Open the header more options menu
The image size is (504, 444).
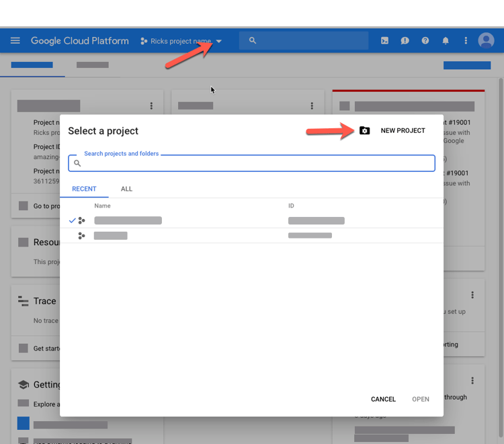[466, 40]
